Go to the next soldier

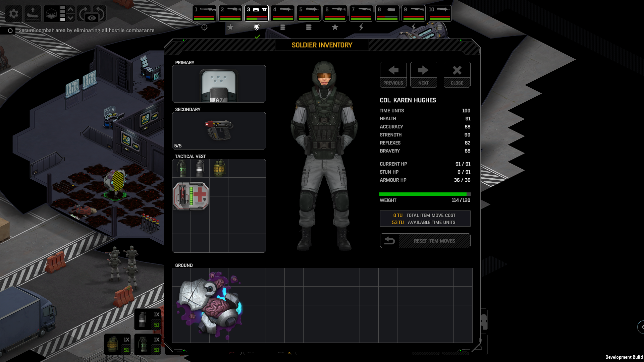(423, 74)
